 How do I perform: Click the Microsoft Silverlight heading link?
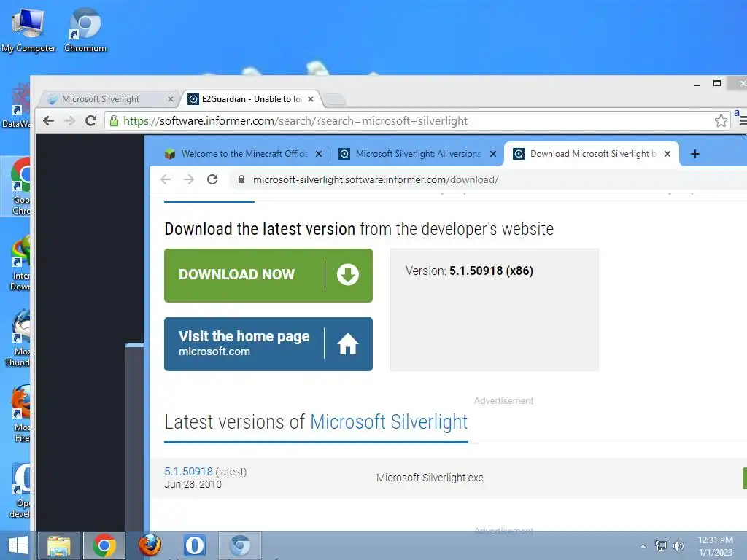click(x=389, y=422)
